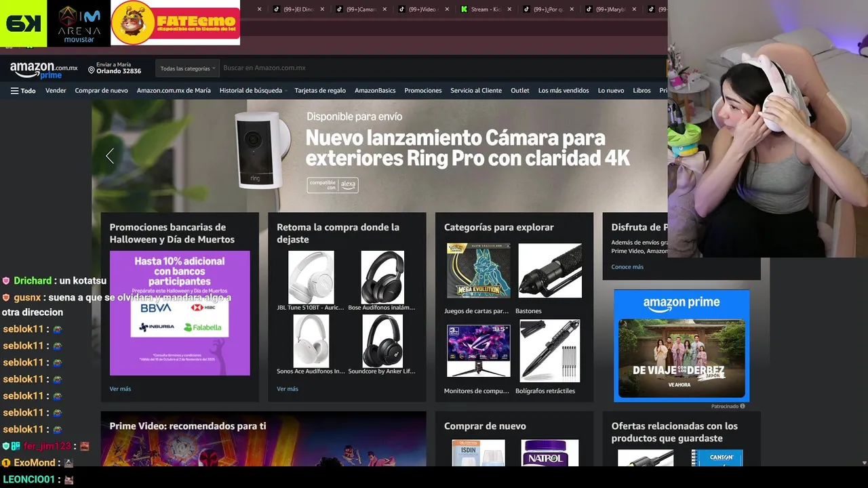Open the Natrol product in Comprar de nuevo
Viewport: 868px width, 488px height.
pyautogui.click(x=550, y=453)
